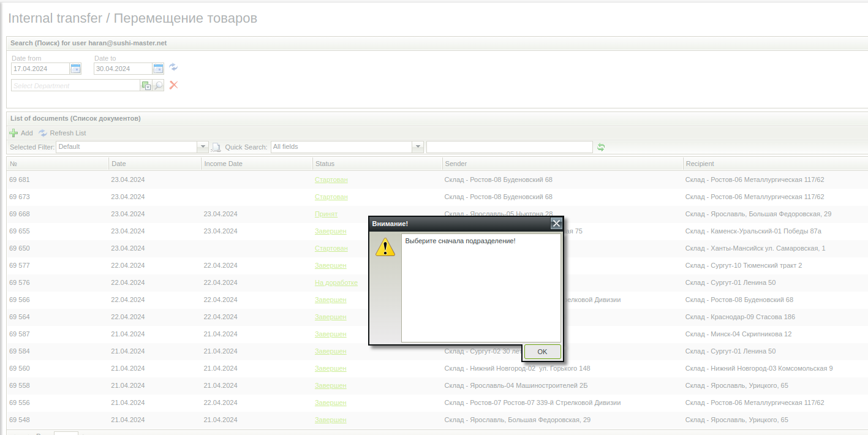Click recipient Склад - Краснодар-09 Стасова 186

[740, 317]
